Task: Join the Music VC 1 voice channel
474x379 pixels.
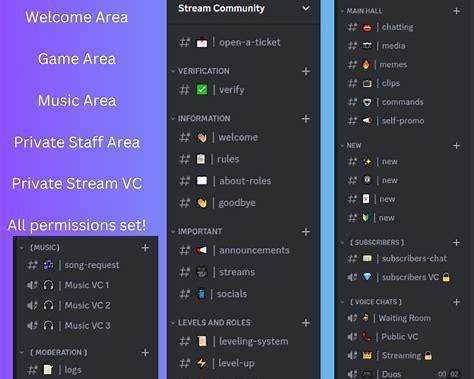Action: tap(87, 285)
